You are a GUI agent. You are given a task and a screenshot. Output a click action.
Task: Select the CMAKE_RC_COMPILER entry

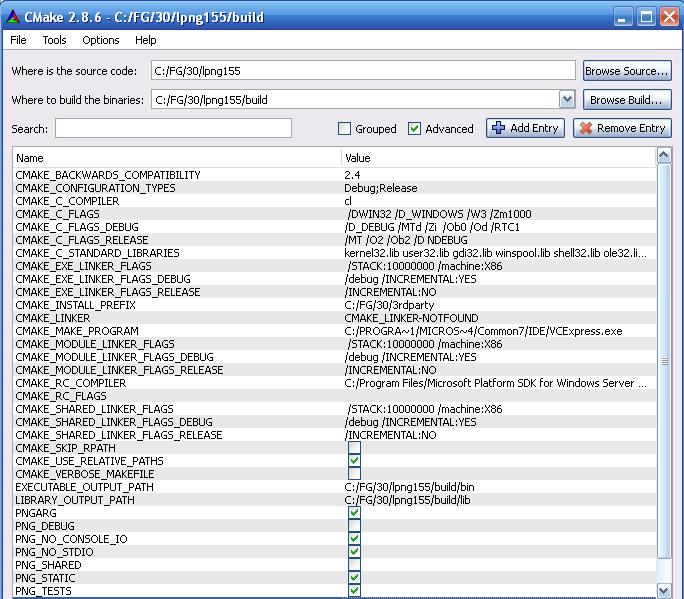click(71, 383)
